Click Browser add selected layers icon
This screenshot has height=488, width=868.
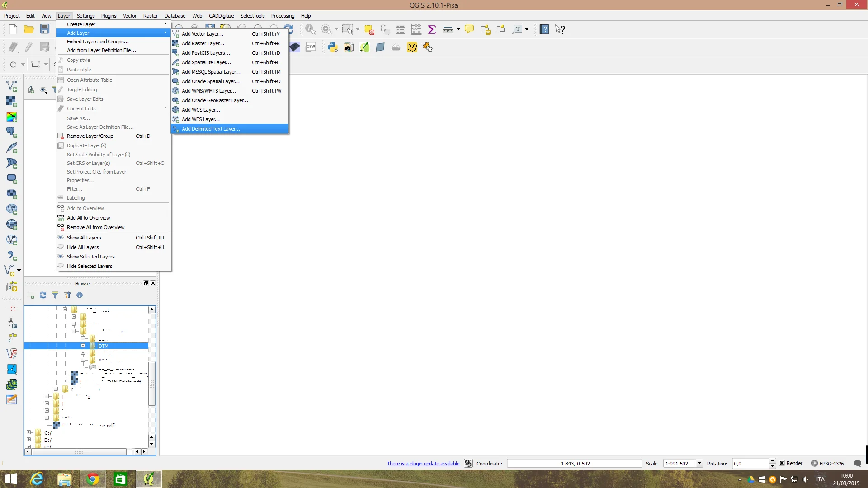pos(31,295)
